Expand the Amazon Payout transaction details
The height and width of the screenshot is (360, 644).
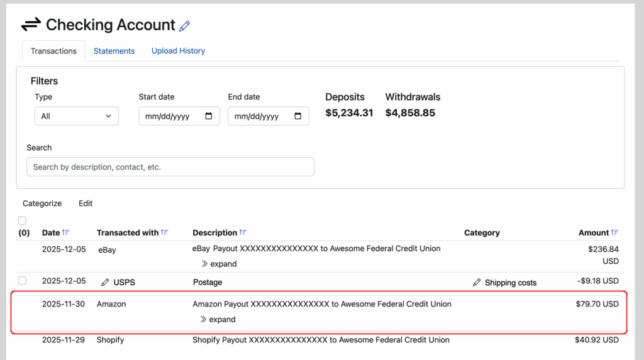tap(218, 319)
